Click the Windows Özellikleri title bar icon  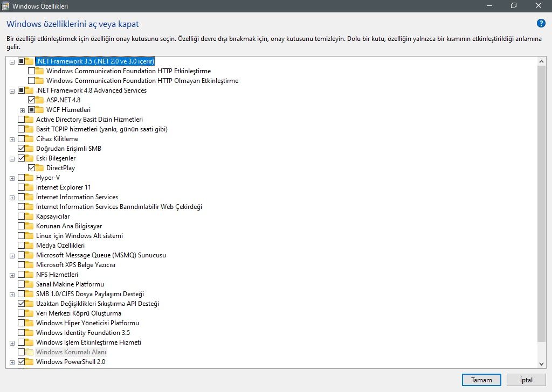(5, 5)
